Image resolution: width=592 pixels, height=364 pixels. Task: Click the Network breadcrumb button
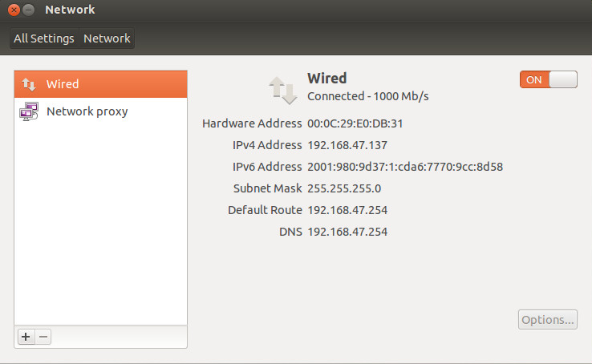pyautogui.click(x=107, y=38)
